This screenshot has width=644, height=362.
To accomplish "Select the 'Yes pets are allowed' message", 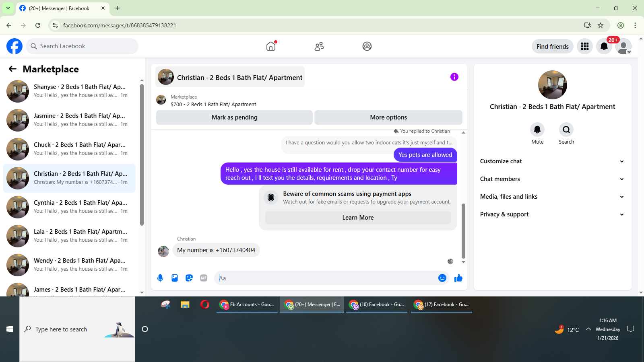I will (425, 155).
